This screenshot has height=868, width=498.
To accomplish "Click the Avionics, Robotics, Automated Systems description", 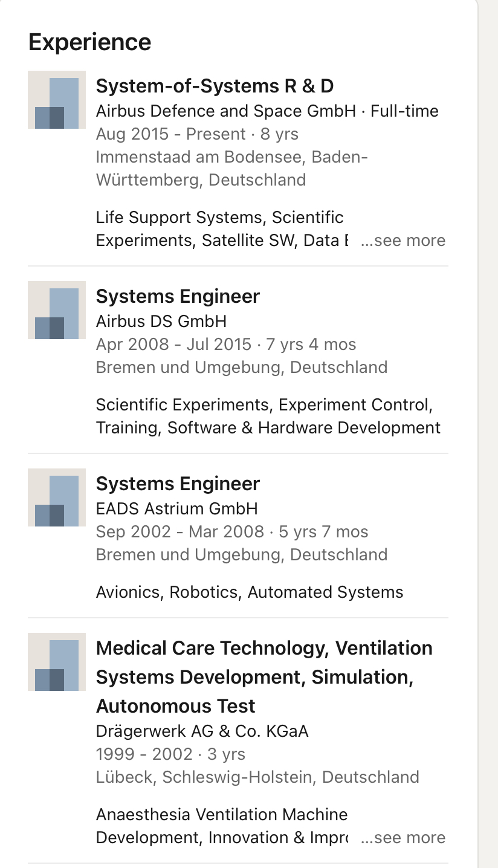I will point(249,592).
